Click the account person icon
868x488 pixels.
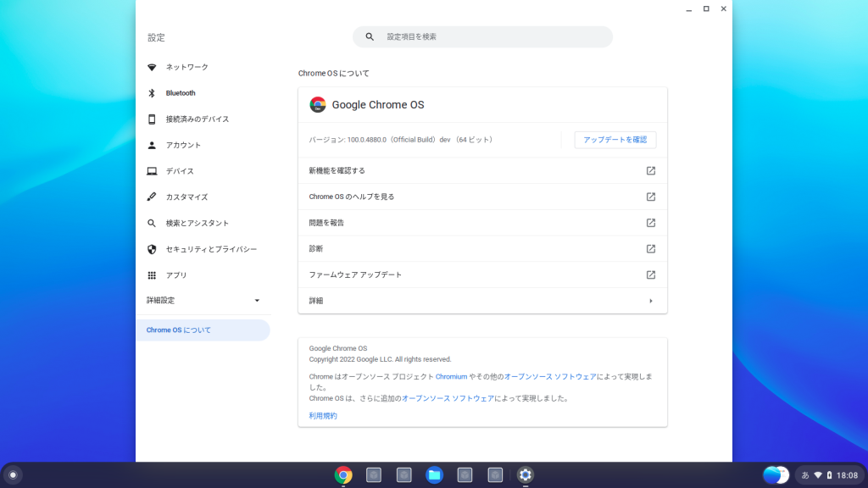click(152, 145)
